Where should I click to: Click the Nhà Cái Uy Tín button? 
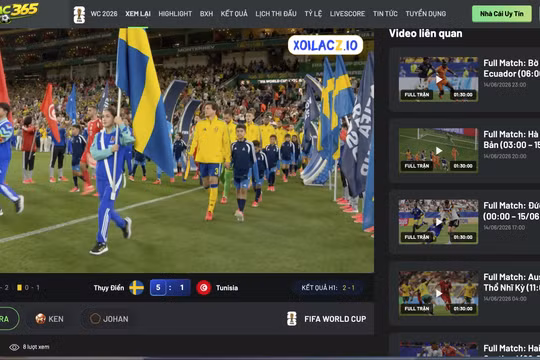coord(501,14)
